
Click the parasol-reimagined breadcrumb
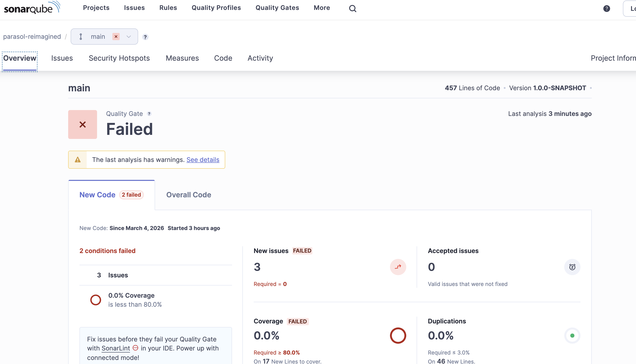[32, 37]
